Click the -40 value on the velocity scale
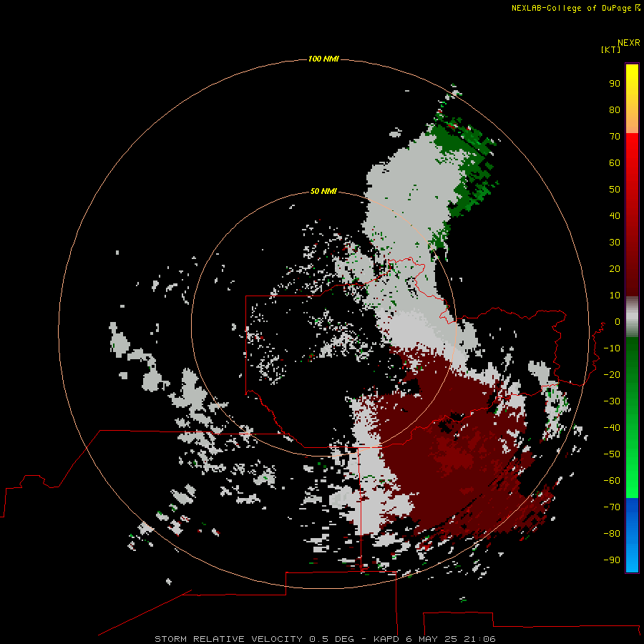Image resolution: width=644 pixels, height=644 pixels. click(612, 428)
